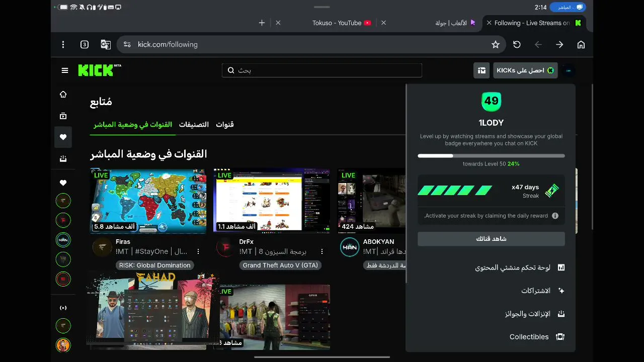
Task: Open the Kick sidebar hamburger menu
Action: [65, 70]
